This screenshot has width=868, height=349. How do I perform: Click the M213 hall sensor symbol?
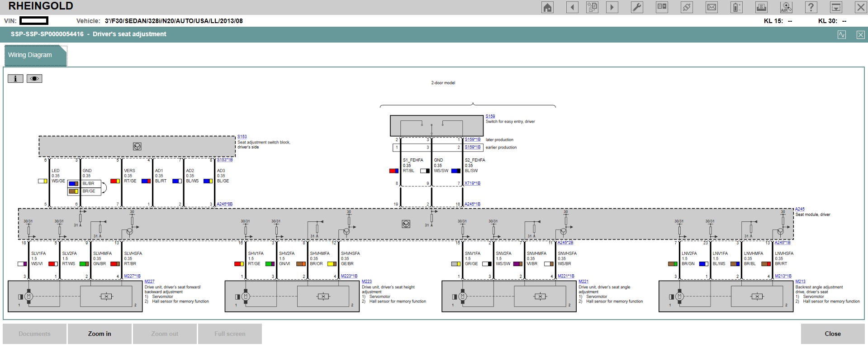coord(757,296)
